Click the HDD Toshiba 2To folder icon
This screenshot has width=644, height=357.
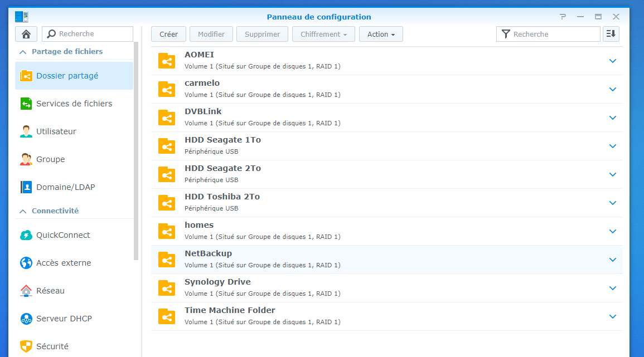click(x=167, y=203)
